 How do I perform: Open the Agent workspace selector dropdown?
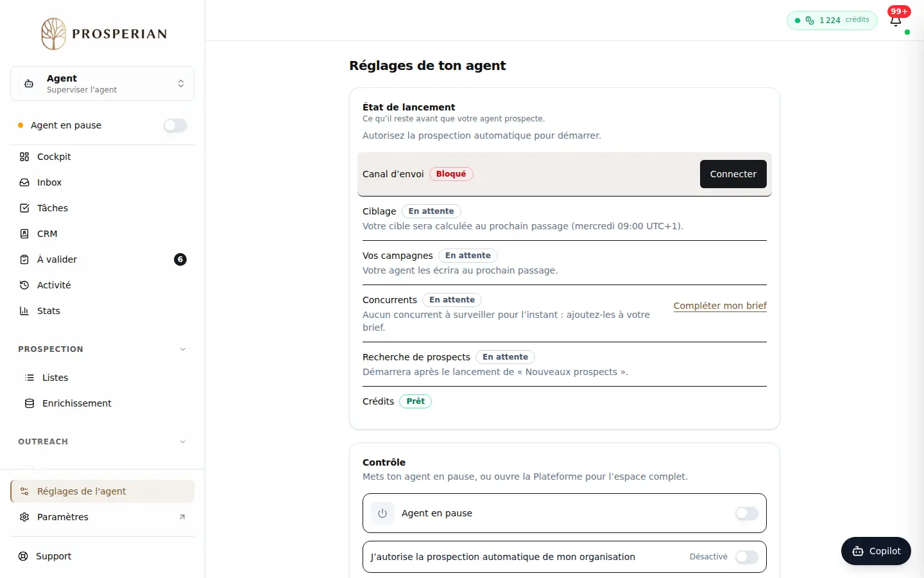[103, 83]
